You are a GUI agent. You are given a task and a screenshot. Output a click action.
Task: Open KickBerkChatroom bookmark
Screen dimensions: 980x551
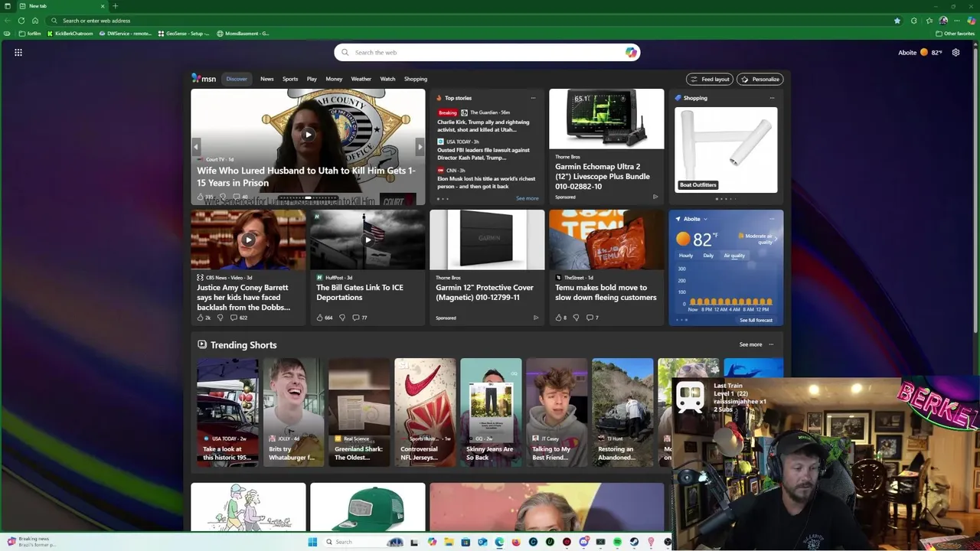70,34
